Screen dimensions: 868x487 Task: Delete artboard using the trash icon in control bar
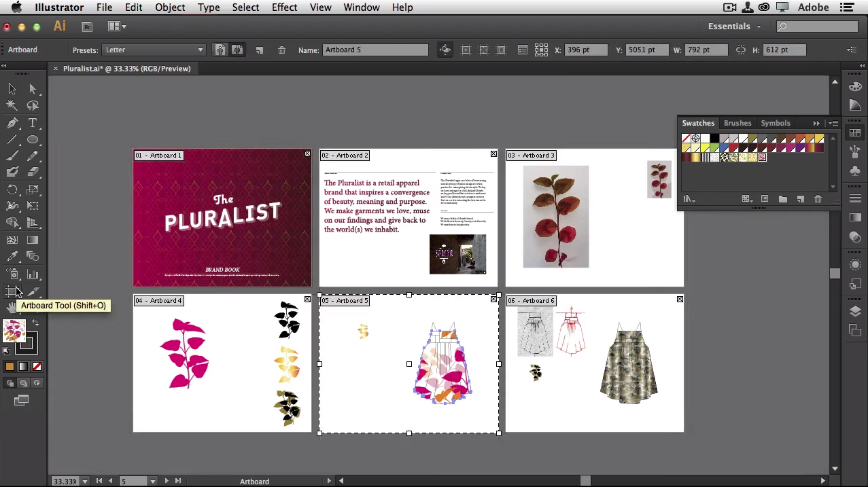(x=281, y=50)
